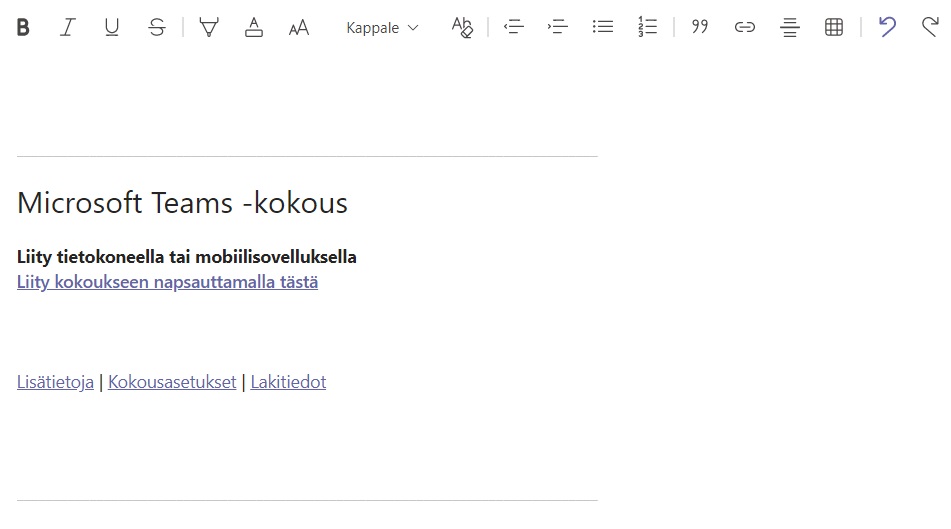Image resolution: width=951 pixels, height=529 pixels.
Task: Open the font size options
Action: click(299, 28)
